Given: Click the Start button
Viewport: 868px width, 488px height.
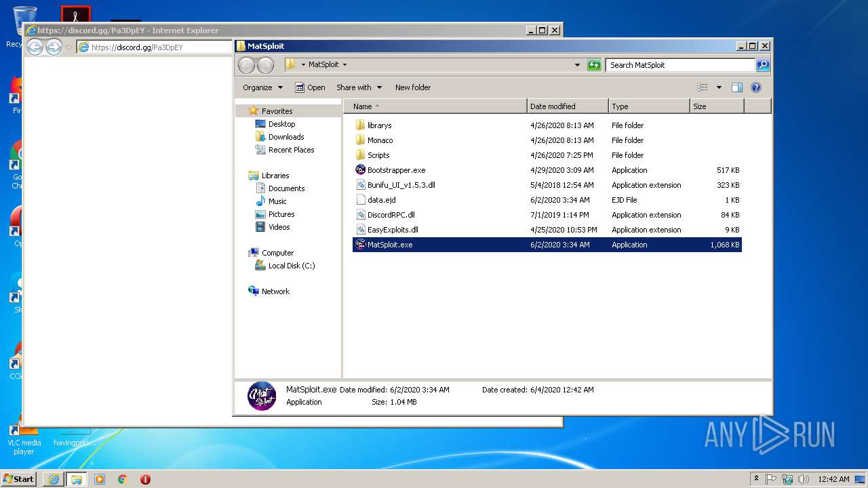Looking at the screenshot, I should 19,479.
